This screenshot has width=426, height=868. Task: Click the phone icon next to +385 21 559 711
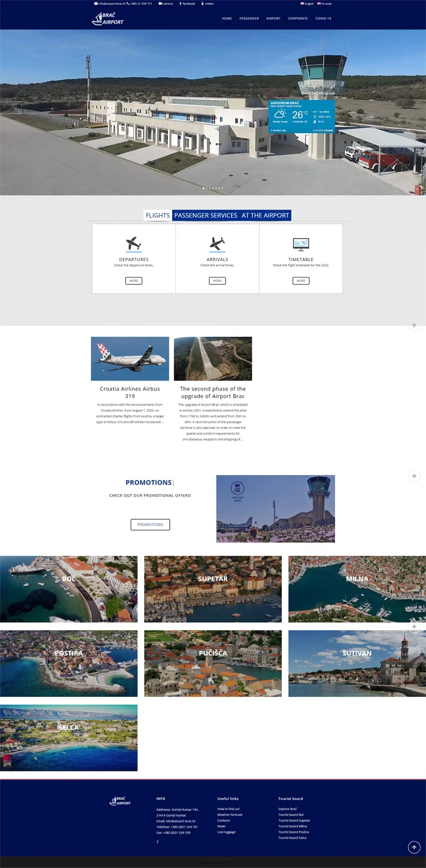(x=128, y=4)
